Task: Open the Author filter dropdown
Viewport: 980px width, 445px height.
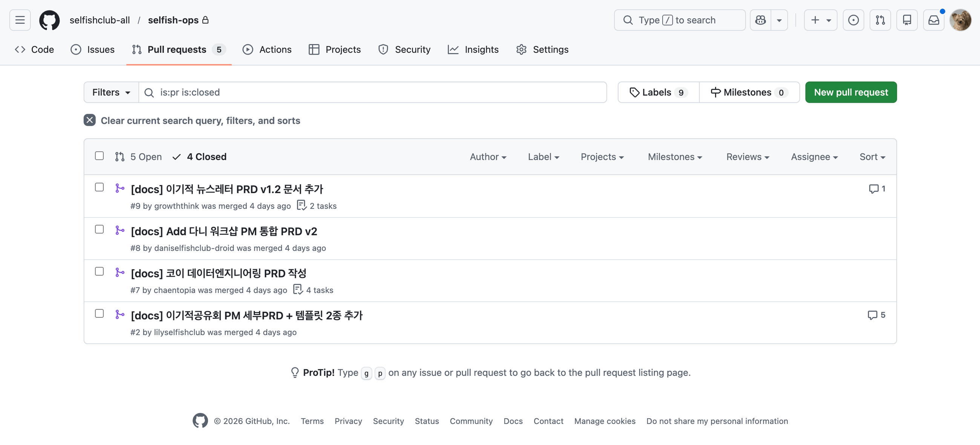Action: [488, 157]
